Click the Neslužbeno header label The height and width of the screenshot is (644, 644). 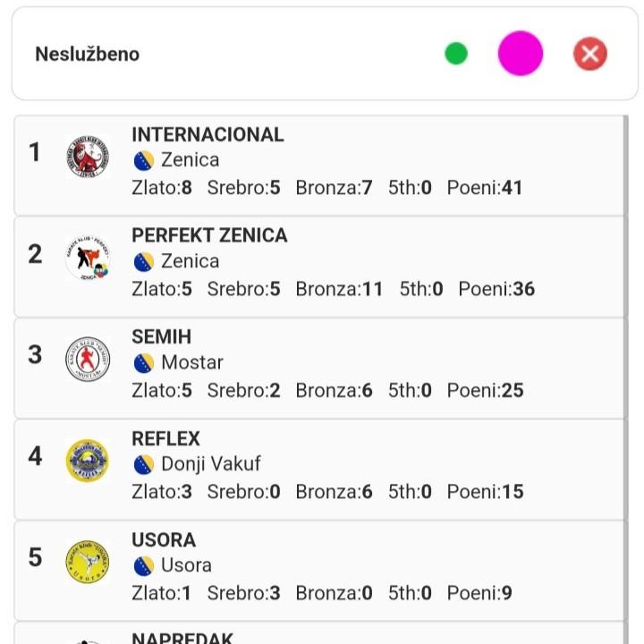coord(87,54)
